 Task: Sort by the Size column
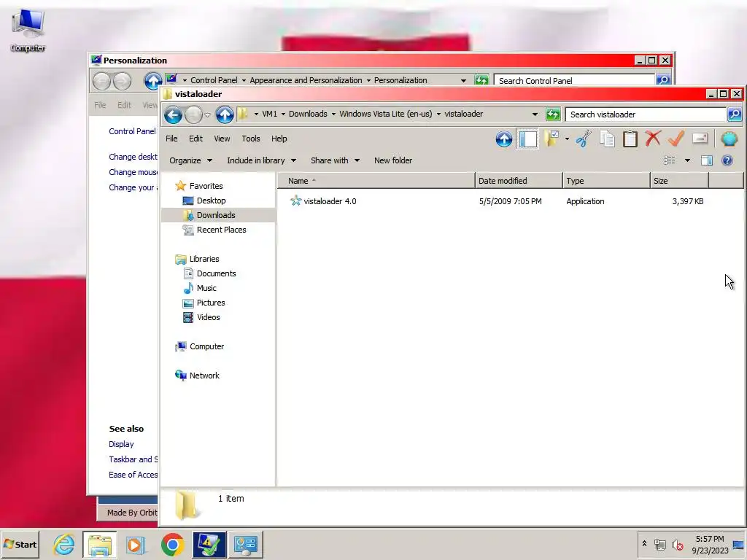tap(680, 181)
